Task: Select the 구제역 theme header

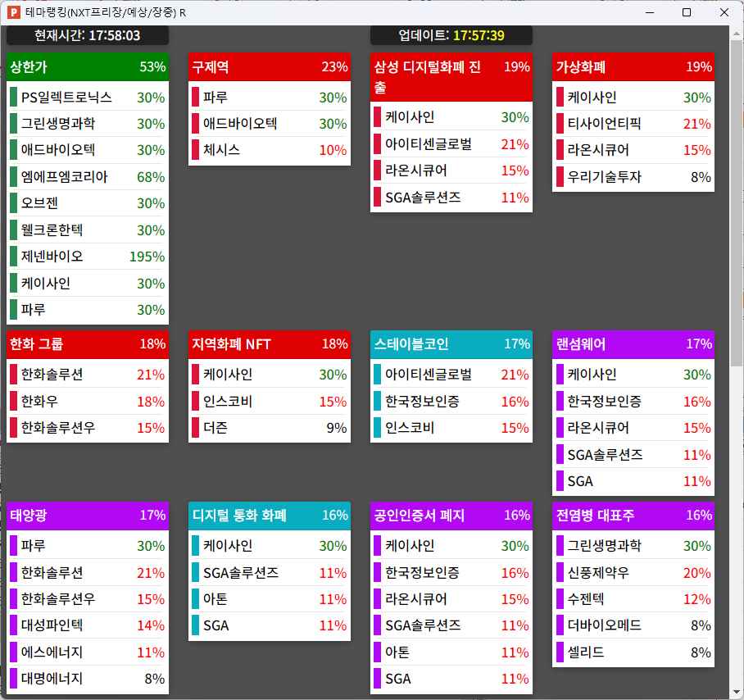Action: click(x=270, y=67)
